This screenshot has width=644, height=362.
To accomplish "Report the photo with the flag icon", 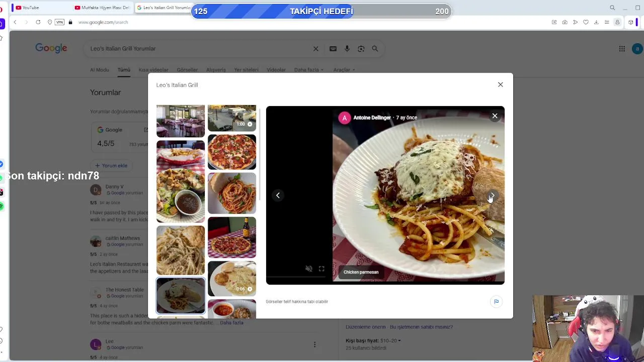I will [496, 302].
